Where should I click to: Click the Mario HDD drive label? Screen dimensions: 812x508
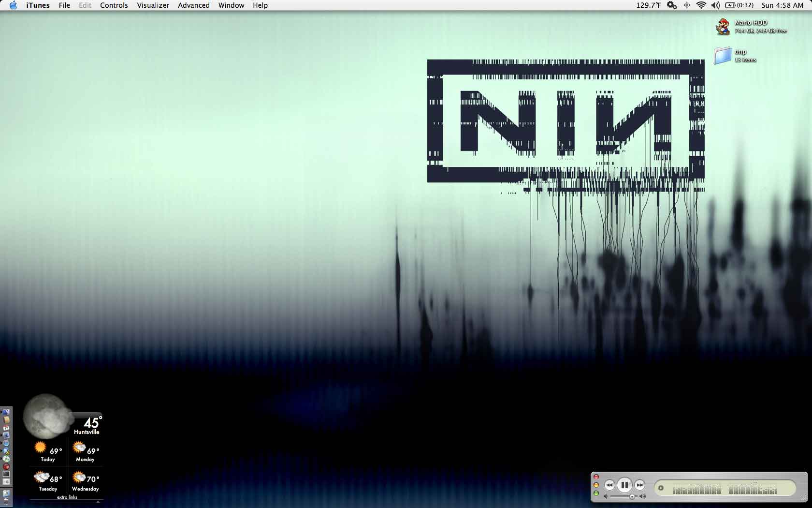click(x=751, y=23)
